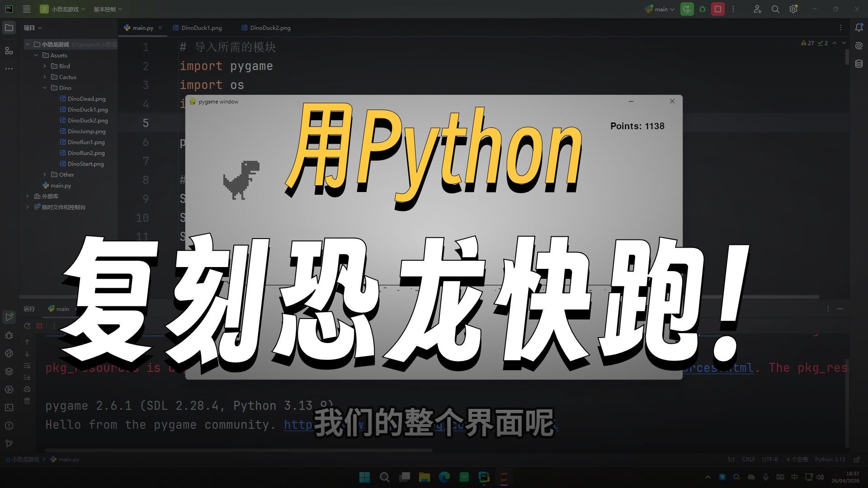Viewport: 868px width, 488px height.
Task: Open the Git tool window icon
Action: point(9,444)
